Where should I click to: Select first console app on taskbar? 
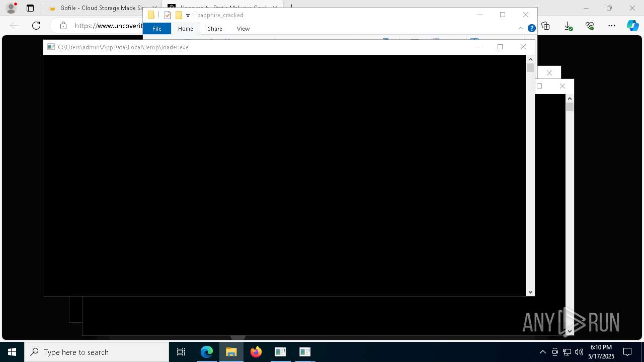click(280, 352)
